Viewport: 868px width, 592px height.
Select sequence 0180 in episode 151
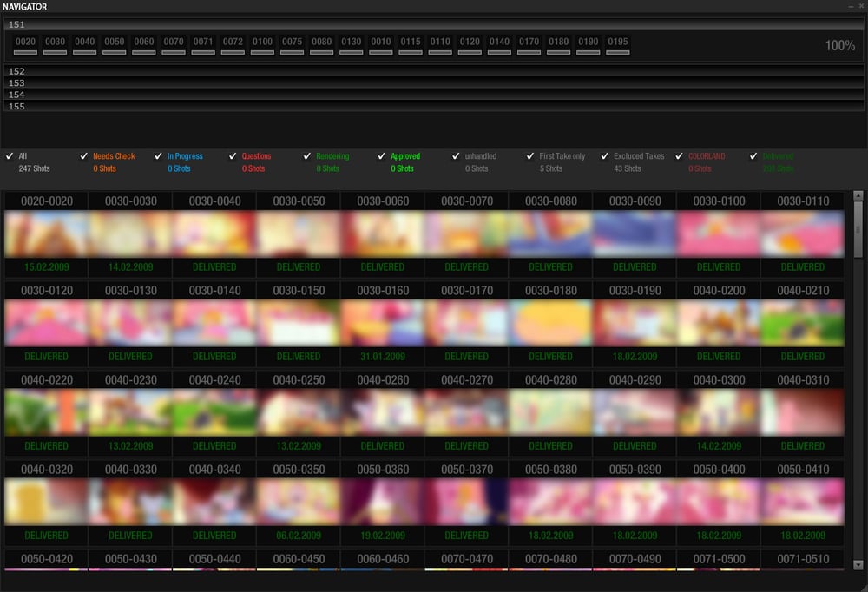pos(558,45)
